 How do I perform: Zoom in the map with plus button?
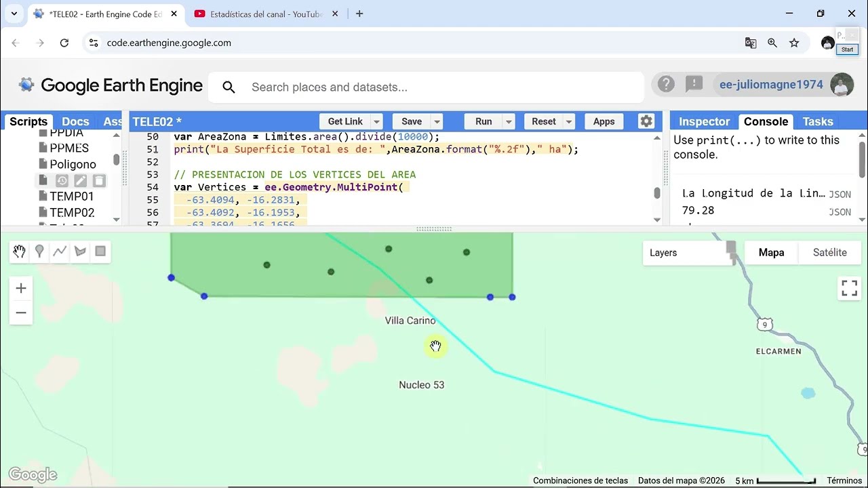click(21, 289)
